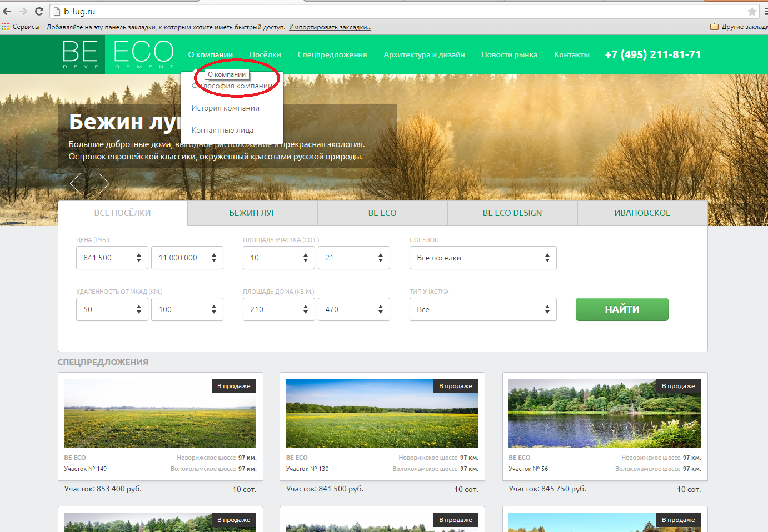
Task: Advance banner with right arrow
Action: pos(103,183)
